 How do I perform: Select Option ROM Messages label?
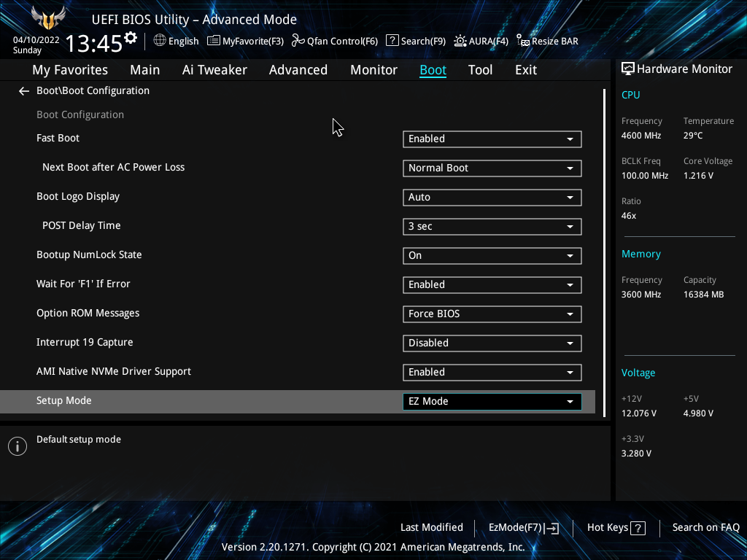pyautogui.click(x=88, y=314)
